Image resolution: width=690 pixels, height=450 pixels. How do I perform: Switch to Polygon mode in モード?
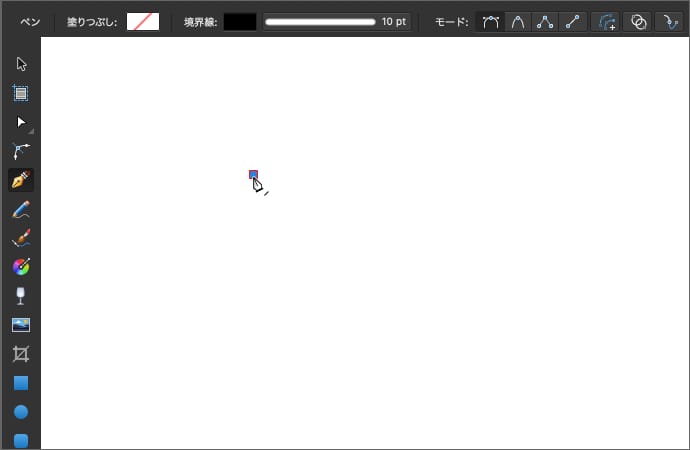point(545,21)
